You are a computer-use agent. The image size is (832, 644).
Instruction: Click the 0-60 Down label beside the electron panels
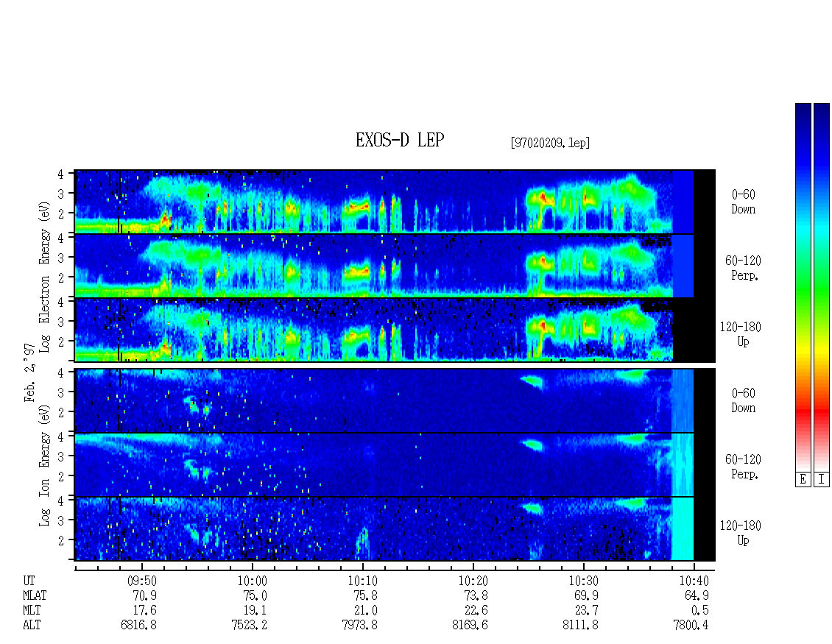[743, 202]
